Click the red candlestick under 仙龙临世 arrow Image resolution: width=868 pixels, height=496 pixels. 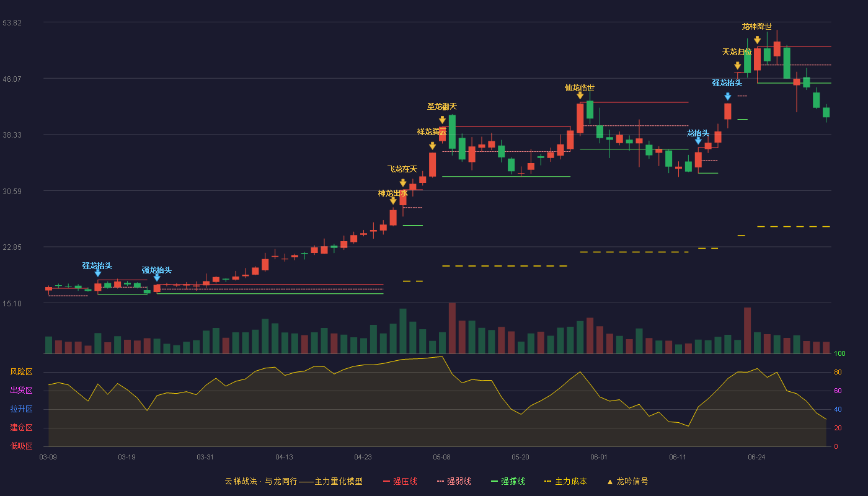[x=580, y=118]
